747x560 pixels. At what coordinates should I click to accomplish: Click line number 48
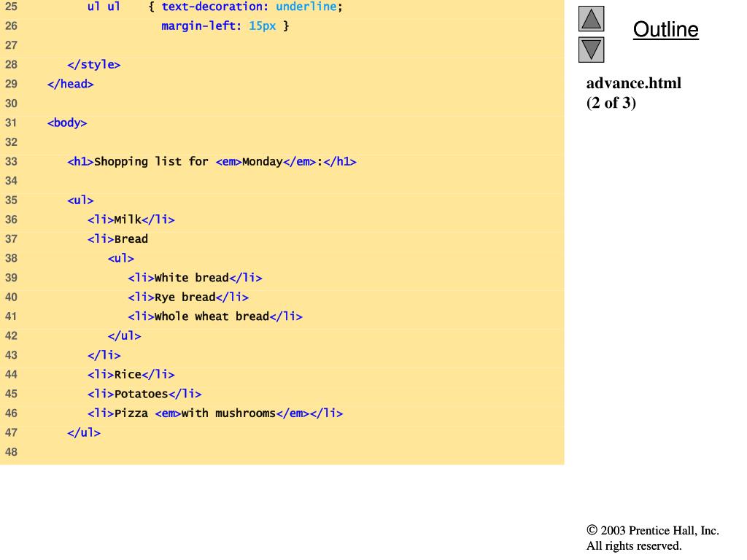[11, 452]
